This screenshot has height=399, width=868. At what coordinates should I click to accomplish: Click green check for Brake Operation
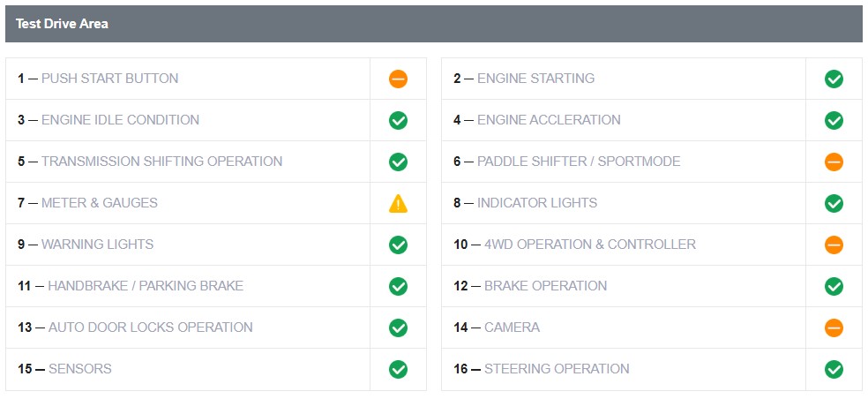834,286
